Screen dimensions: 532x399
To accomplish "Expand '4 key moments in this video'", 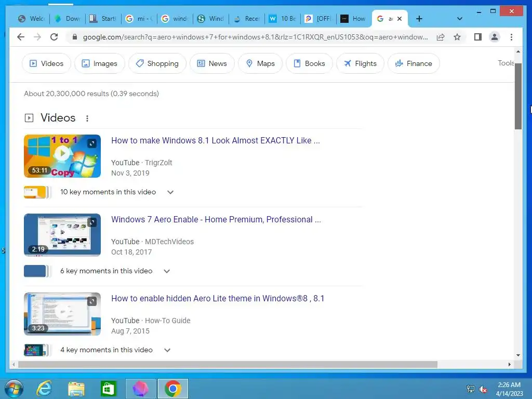I will tap(167, 350).
